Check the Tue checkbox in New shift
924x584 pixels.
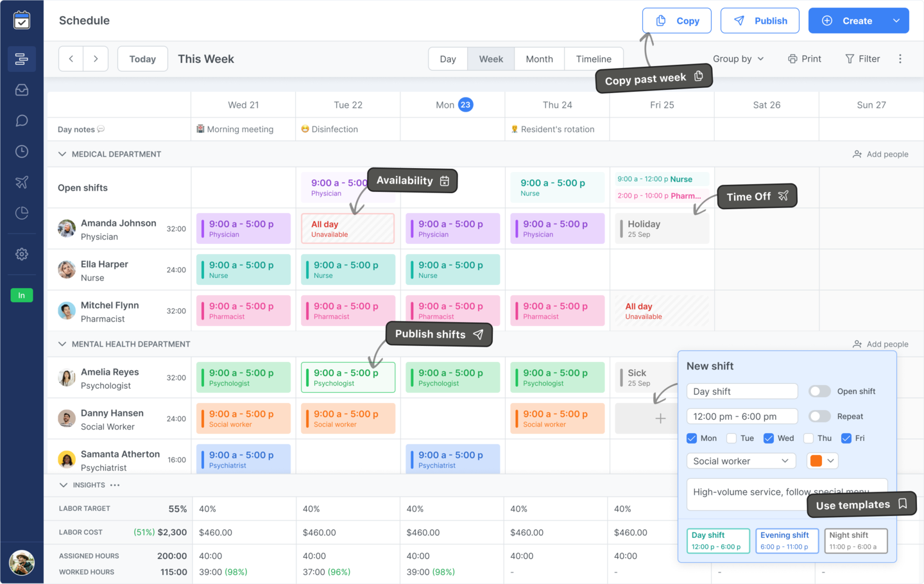[732, 438]
